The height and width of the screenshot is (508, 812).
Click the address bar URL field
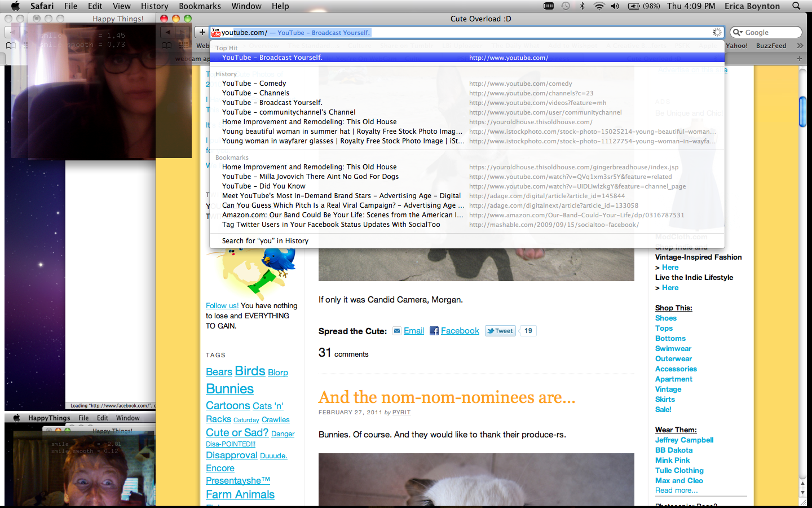click(467, 32)
